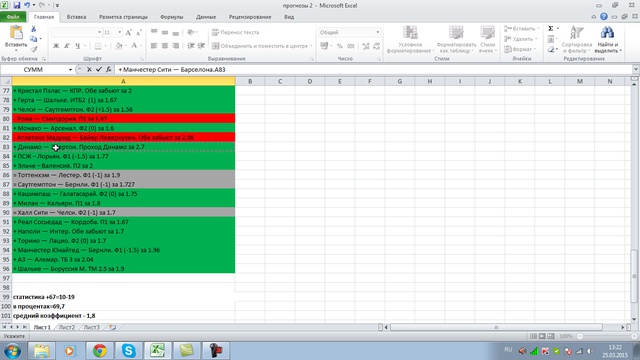Click the Undo arrow icon
Image resolution: width=640 pixels, height=360 pixels.
[x=27, y=5]
